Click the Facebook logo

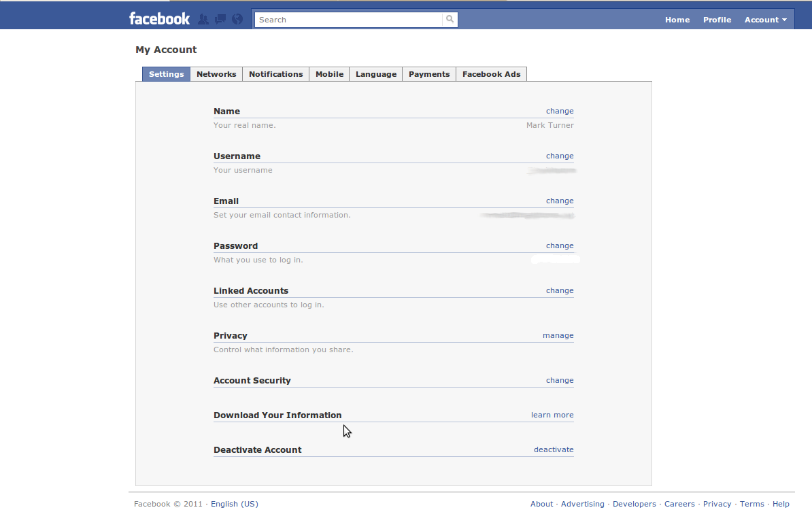click(x=160, y=19)
